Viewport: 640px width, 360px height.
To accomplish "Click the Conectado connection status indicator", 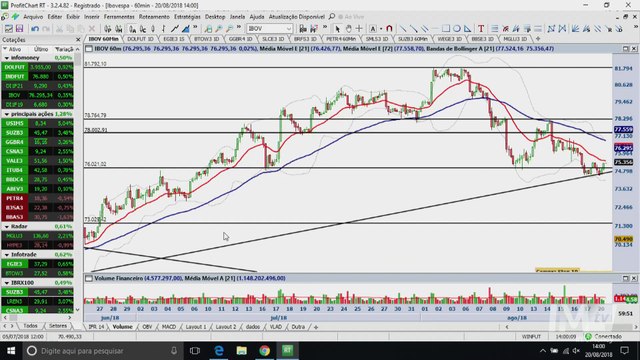I will pyautogui.click(x=604, y=337).
